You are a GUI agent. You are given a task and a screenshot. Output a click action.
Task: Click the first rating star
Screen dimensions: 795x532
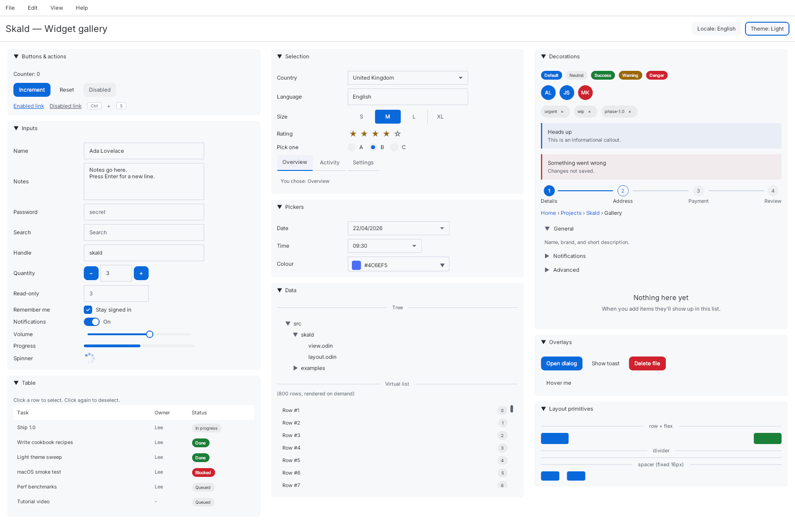click(353, 134)
